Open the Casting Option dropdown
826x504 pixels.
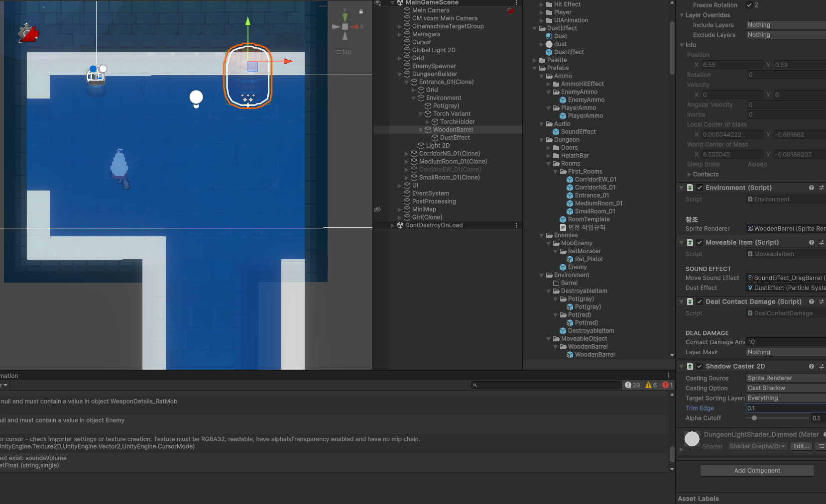pos(785,388)
